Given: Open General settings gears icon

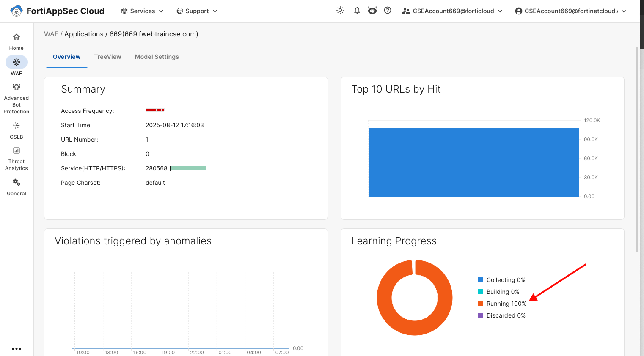Looking at the screenshot, I should pos(17,182).
